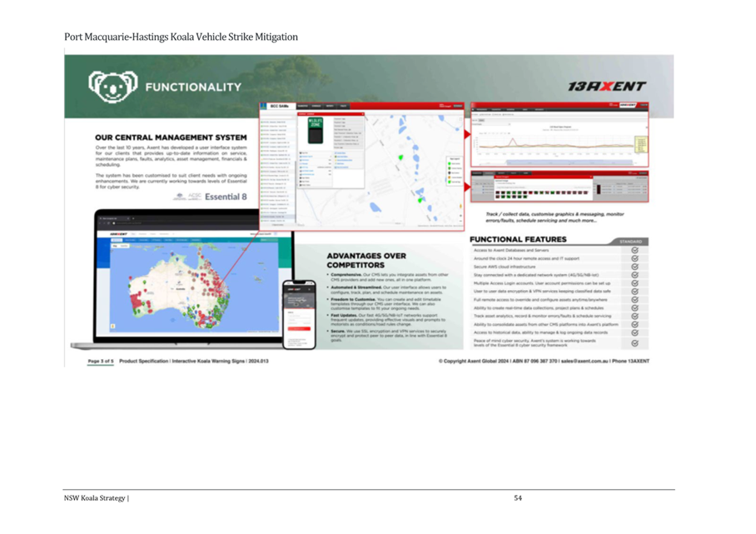Click the checkmark for Access to Axent Databases
This screenshot has width=756, height=534.
(634, 251)
